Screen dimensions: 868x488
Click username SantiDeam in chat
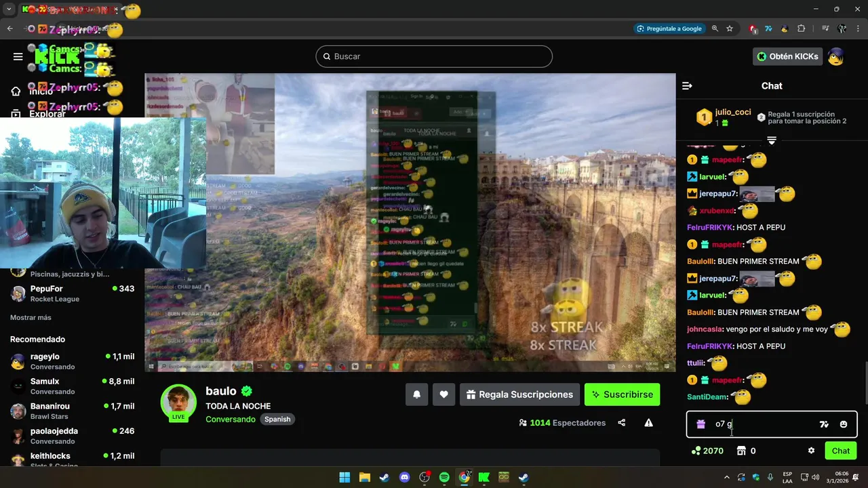(707, 397)
